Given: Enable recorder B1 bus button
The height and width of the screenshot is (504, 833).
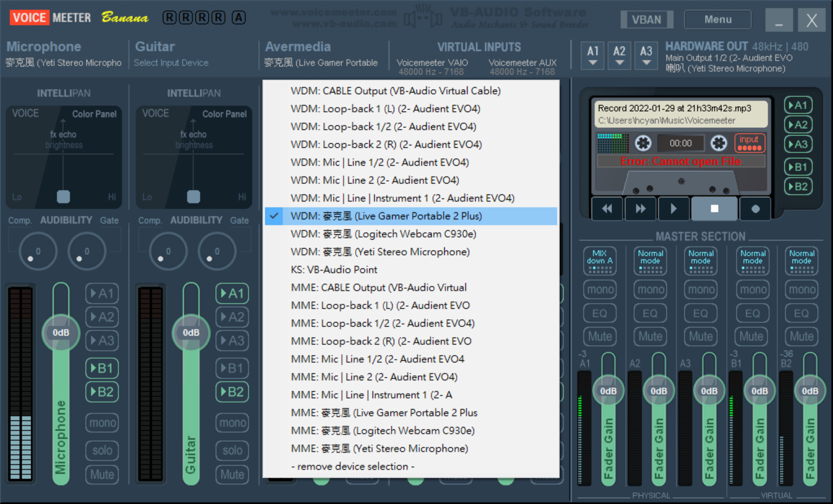Looking at the screenshot, I should click(x=798, y=167).
